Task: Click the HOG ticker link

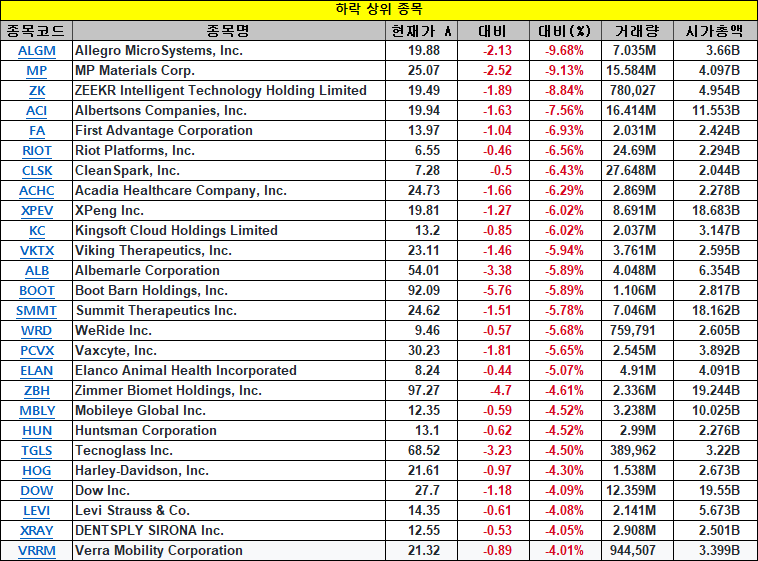Action: (x=37, y=470)
